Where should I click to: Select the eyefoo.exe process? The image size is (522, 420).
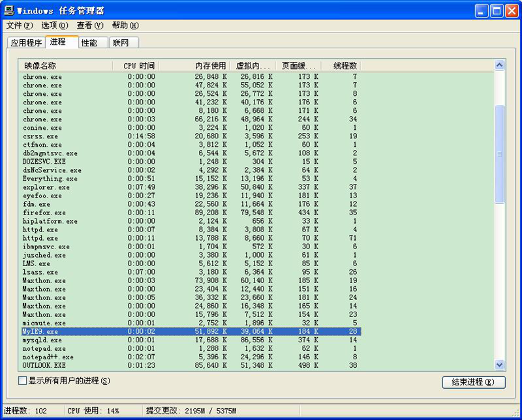click(x=191, y=196)
